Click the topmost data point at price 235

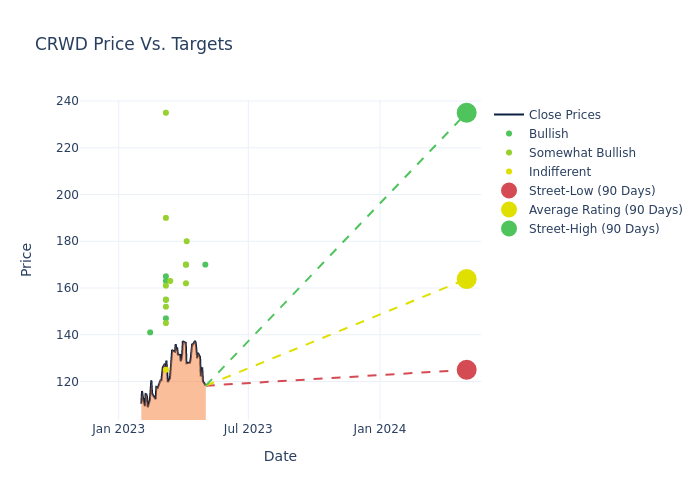166,113
